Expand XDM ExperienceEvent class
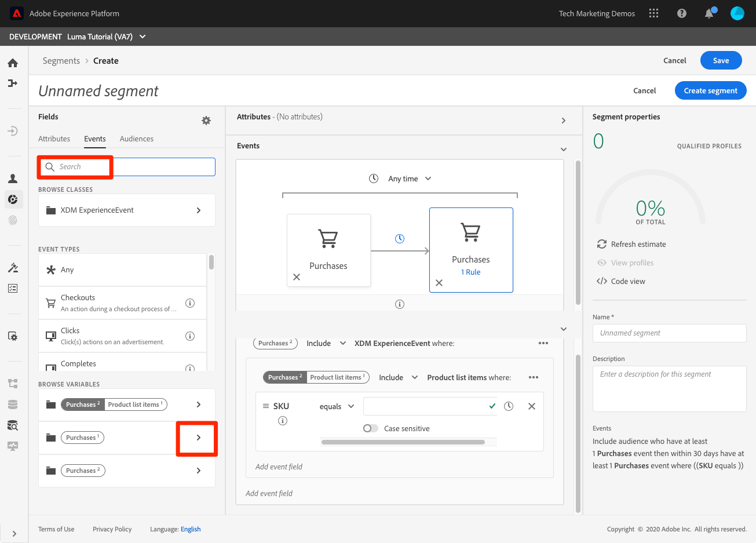The image size is (756, 543). 199,210
